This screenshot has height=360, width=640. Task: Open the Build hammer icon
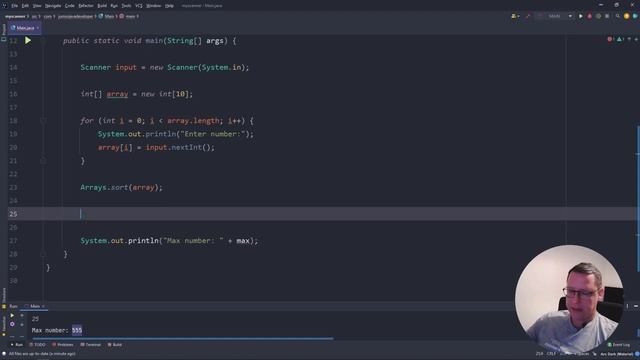(528, 16)
